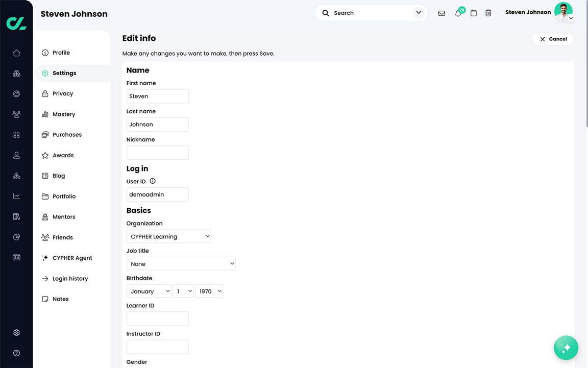This screenshot has height=368, width=588.
Task: View Login history
Action: point(70,278)
